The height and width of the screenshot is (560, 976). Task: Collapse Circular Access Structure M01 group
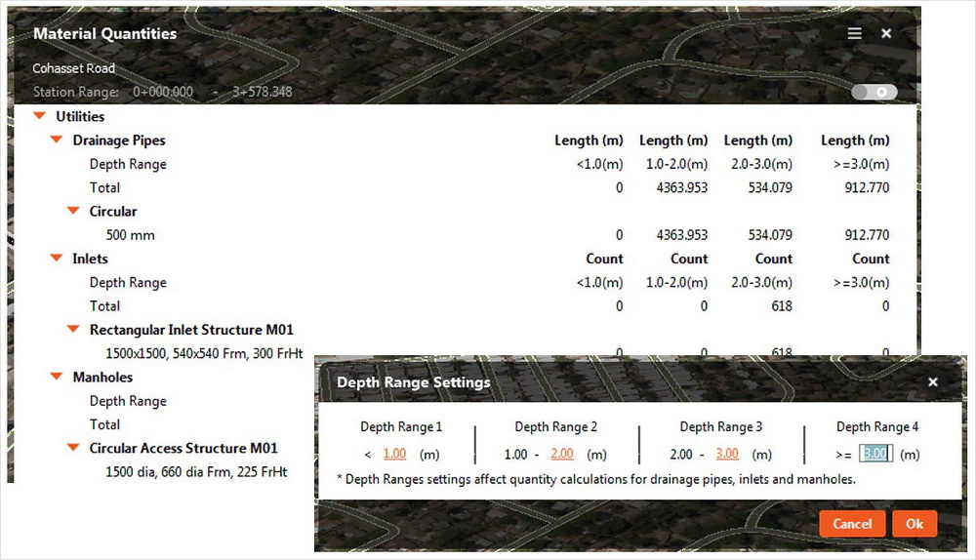pos(73,449)
